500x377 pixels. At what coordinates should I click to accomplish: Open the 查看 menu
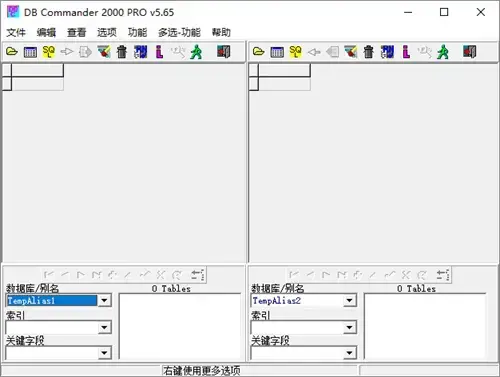click(77, 32)
